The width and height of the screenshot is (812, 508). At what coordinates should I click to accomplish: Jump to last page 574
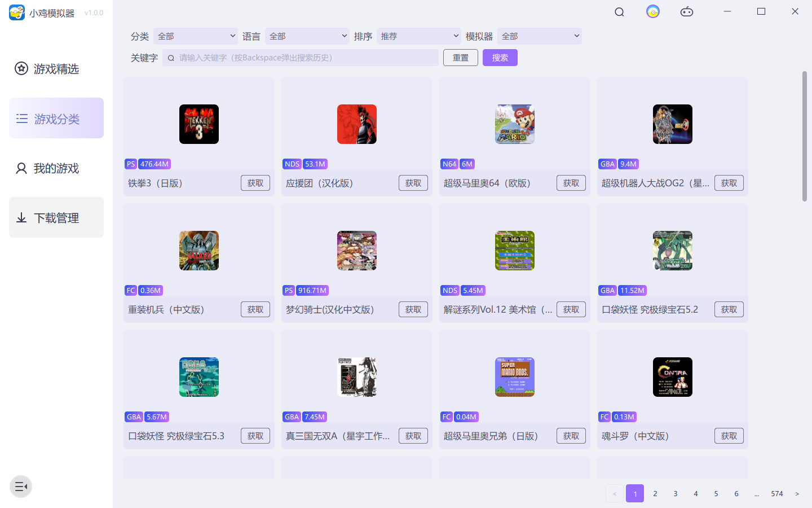(777, 493)
